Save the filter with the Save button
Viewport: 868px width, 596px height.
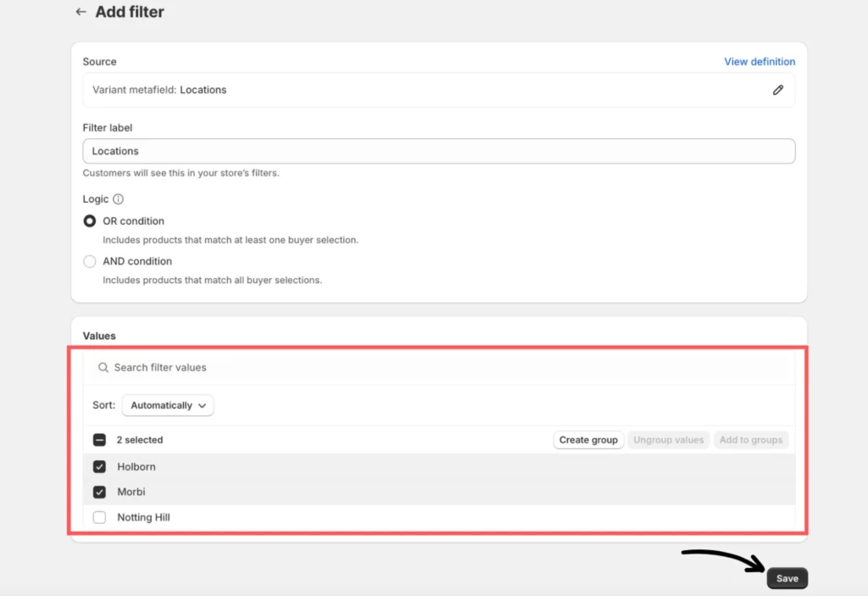787,578
